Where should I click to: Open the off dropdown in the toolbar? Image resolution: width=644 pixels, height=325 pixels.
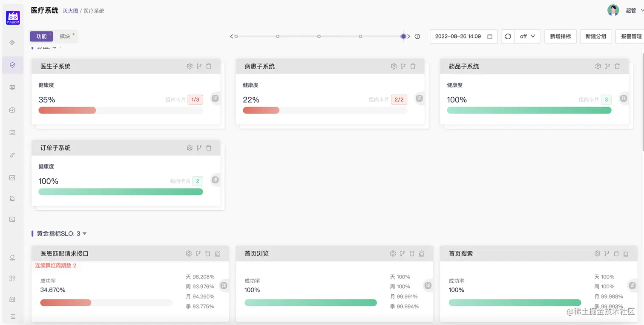coord(527,36)
